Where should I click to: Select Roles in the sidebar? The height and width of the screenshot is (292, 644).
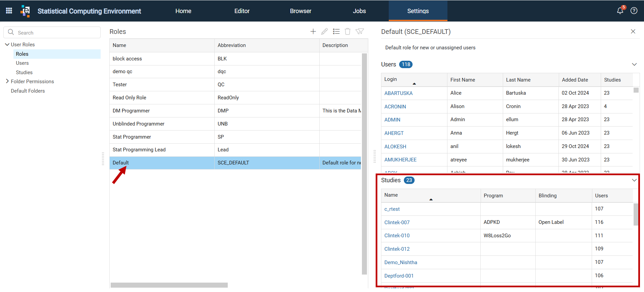(57, 54)
